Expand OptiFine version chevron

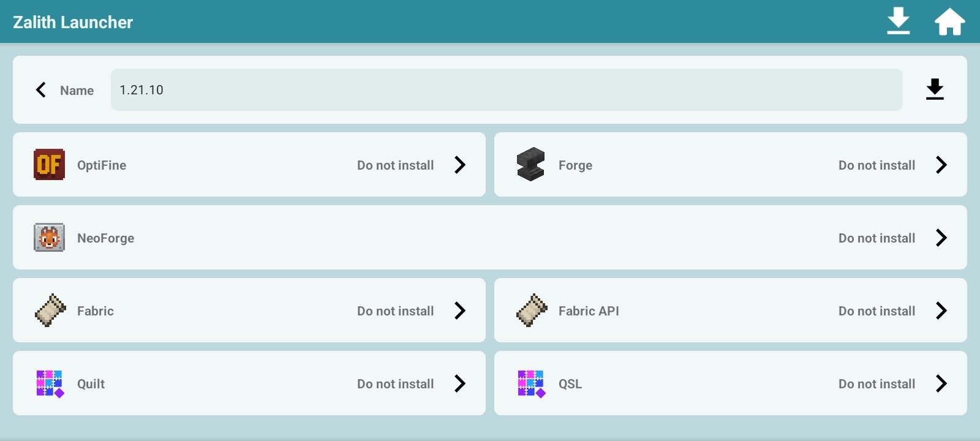(460, 165)
